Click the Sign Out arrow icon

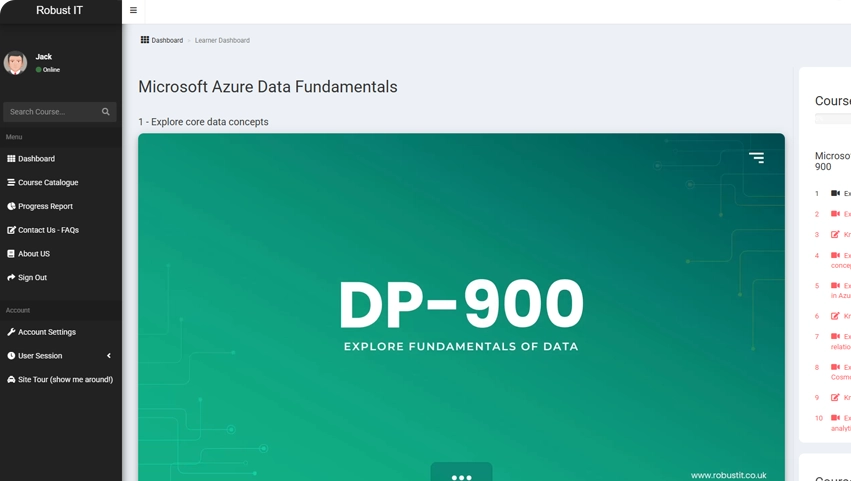pos(11,277)
